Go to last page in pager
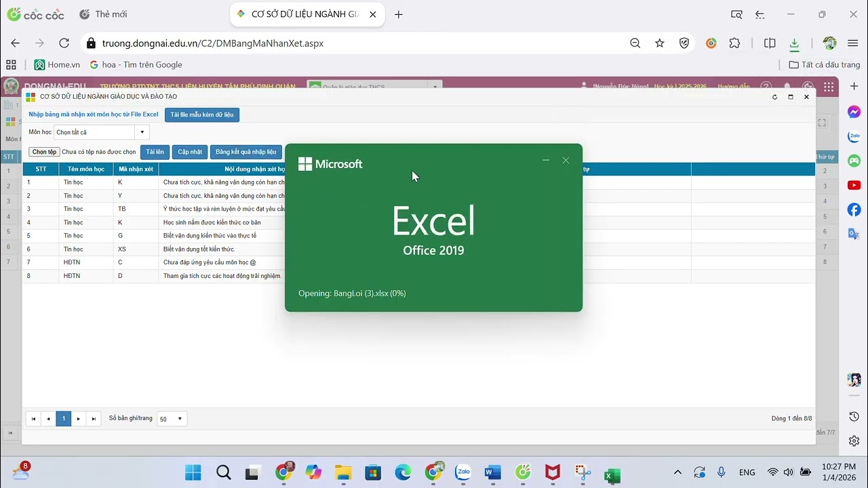Viewport: 868px width, 488px height. (94, 419)
